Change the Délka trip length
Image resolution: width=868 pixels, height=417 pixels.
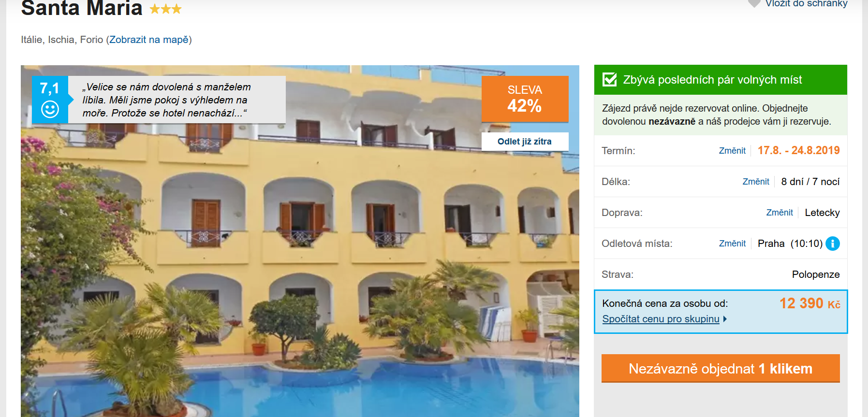756,182
